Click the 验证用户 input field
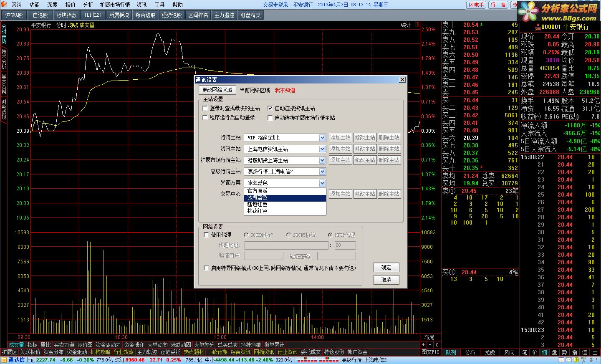 [264, 256]
